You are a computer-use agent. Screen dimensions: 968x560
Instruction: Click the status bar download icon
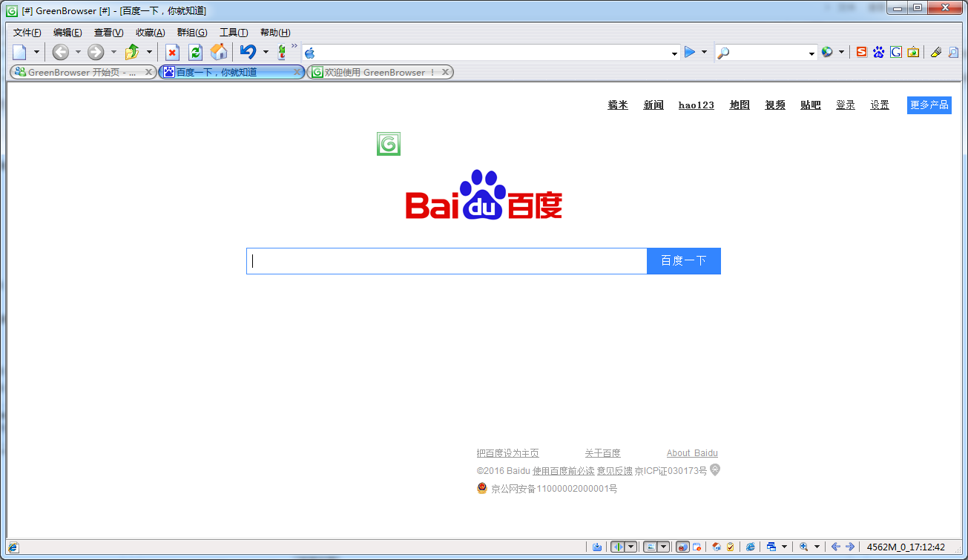coord(597,547)
